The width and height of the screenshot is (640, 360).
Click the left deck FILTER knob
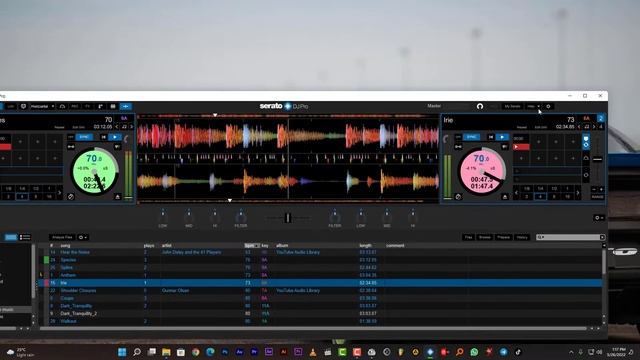point(241,216)
